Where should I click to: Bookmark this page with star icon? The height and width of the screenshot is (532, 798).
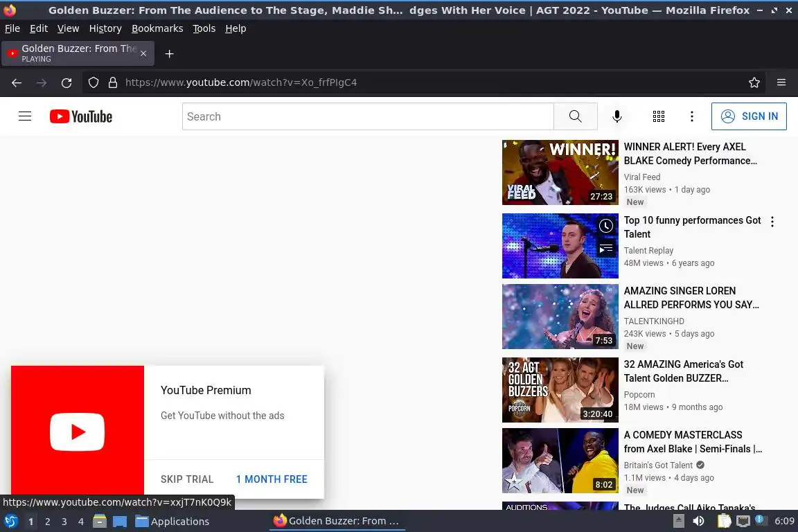[x=754, y=82]
